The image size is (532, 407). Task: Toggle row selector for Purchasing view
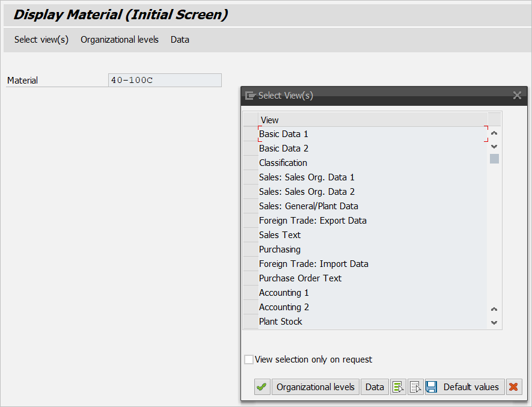pyautogui.click(x=250, y=249)
